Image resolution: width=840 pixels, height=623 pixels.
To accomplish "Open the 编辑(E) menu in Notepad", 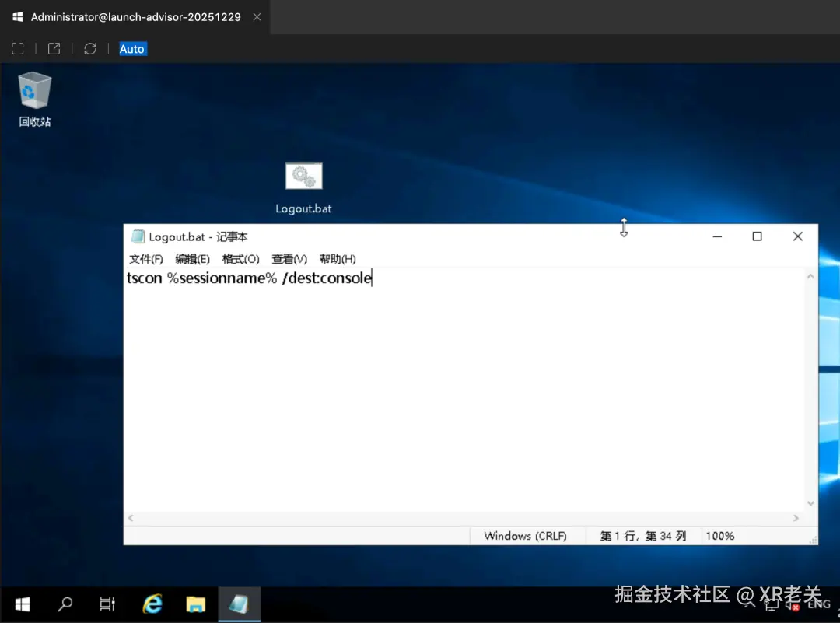I will pyautogui.click(x=192, y=259).
